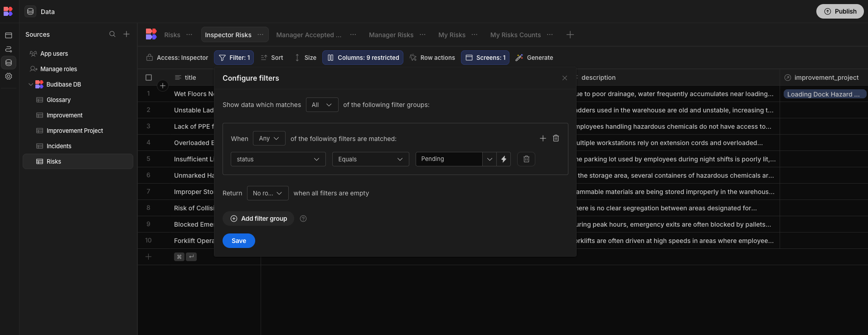Open the row Size options
Viewport: 868px width, 335px height.
point(305,58)
